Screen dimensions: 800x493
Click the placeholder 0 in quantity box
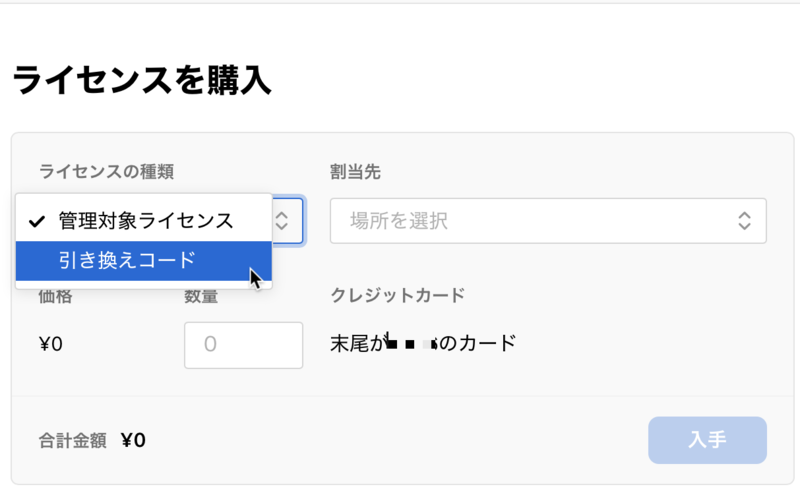(x=210, y=344)
